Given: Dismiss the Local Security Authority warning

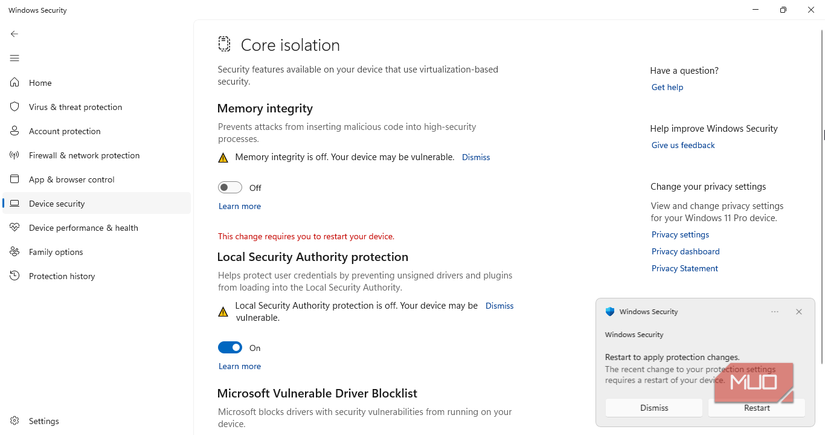Looking at the screenshot, I should [x=499, y=306].
